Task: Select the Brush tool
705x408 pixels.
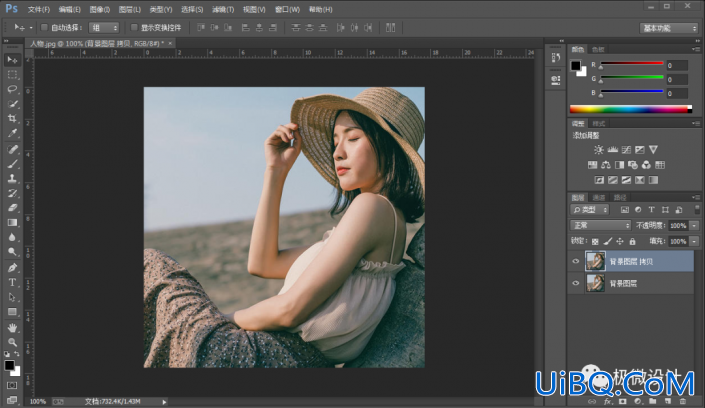Action: point(12,164)
